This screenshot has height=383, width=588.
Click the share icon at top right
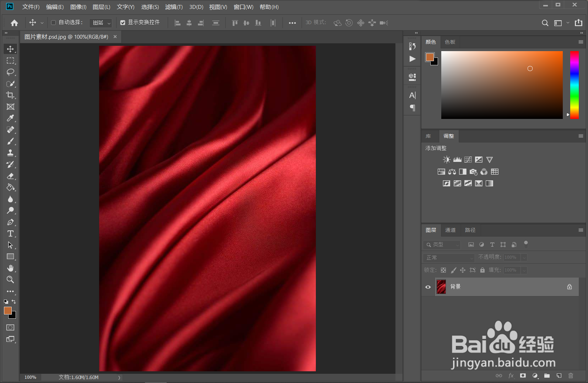[x=578, y=23]
